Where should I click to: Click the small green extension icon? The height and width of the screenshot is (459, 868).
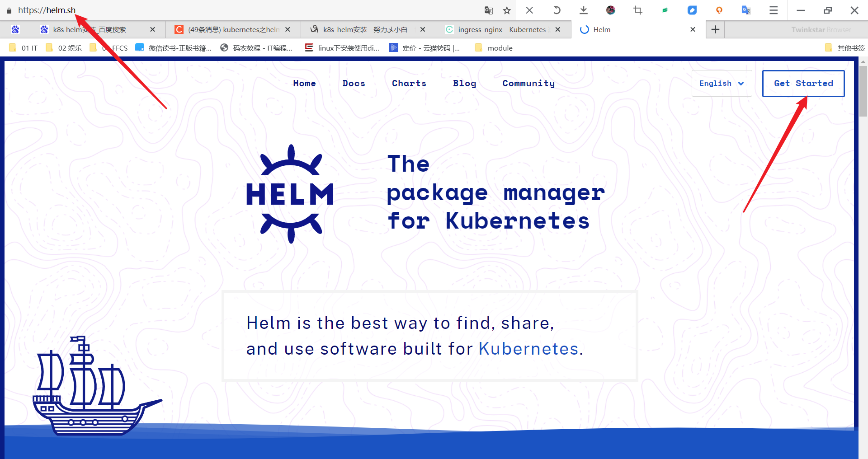665,10
